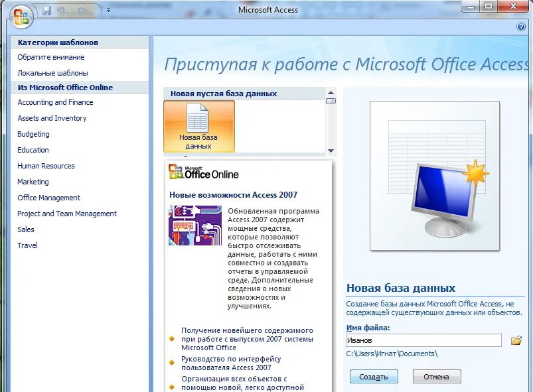Image resolution: width=533 pixels, height=392 pixels.
Task: Click the file path C:\Users\Игнат\Documents\ text
Action: 392,354
